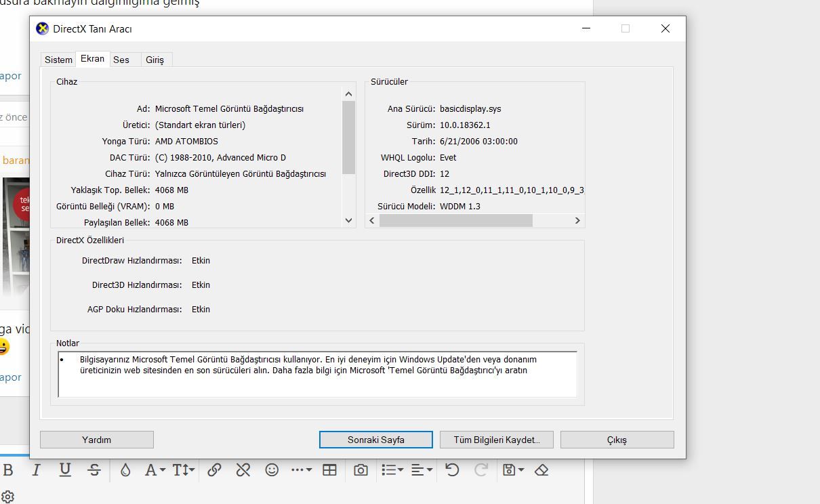Toggle underline in the forum editor toolbar
The height and width of the screenshot is (504, 820).
pyautogui.click(x=65, y=469)
